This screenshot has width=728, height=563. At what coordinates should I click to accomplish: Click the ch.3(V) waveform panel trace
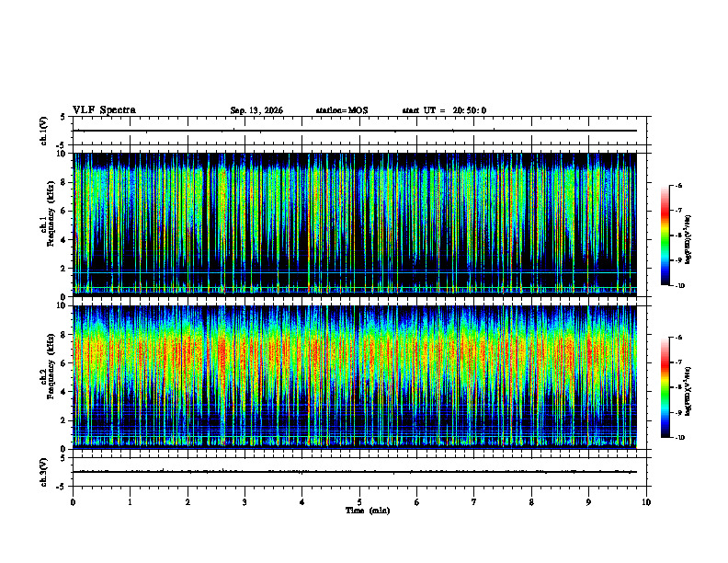coord(355,472)
